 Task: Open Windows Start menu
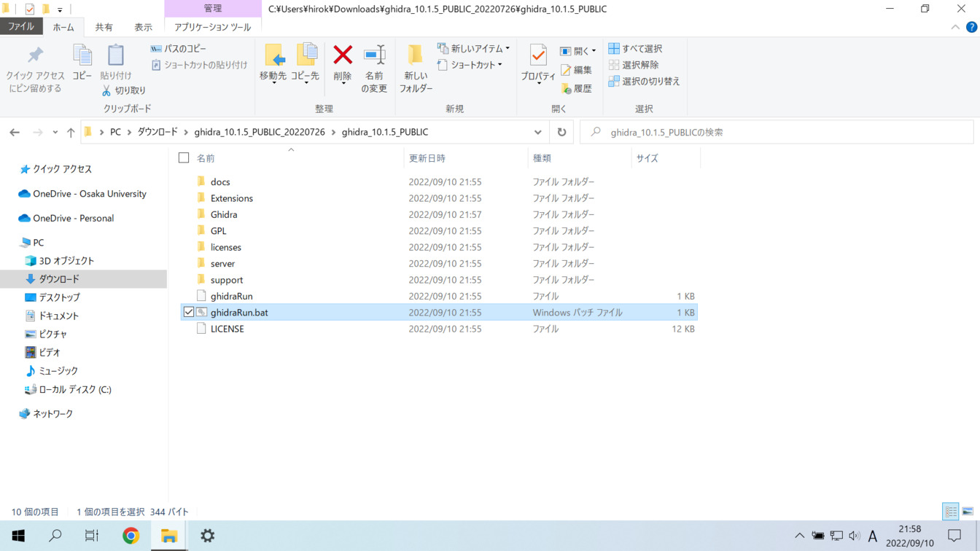point(18,536)
